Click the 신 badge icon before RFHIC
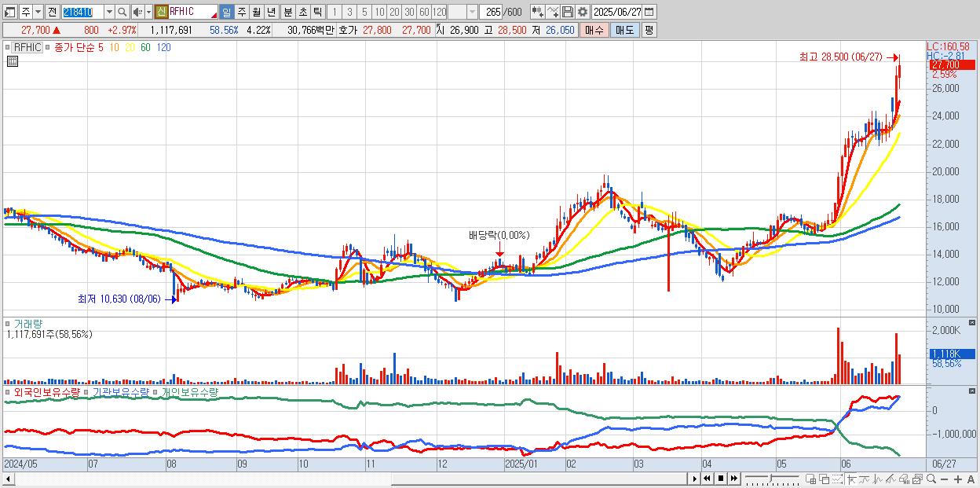Screen dimensions: 980x488 click(161, 12)
